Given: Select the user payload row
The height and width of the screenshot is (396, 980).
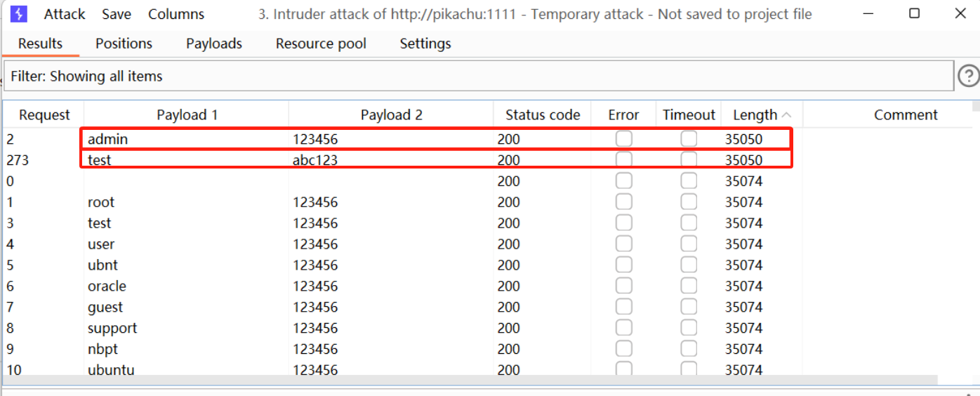Looking at the screenshot, I should [488, 244].
